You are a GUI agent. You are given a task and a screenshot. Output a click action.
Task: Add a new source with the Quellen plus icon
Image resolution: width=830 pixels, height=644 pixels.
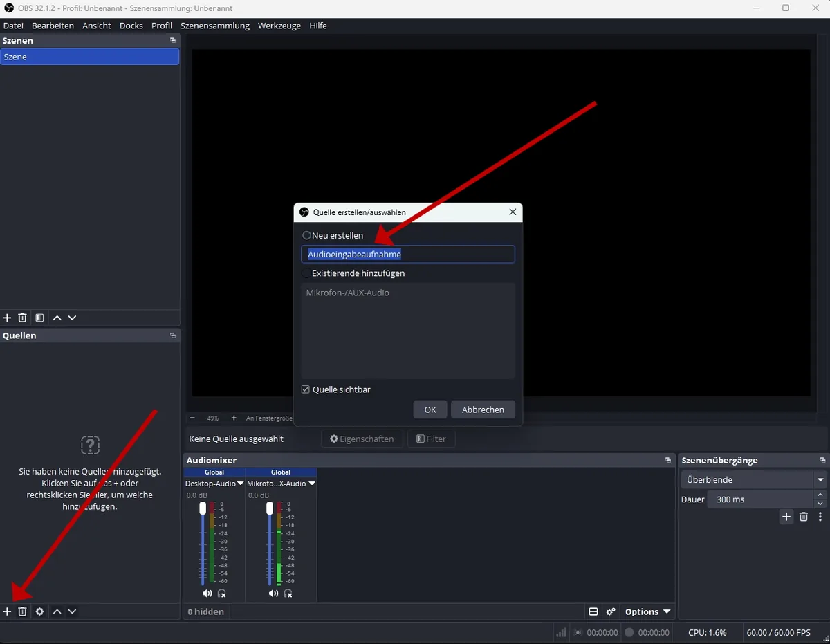pos(8,611)
